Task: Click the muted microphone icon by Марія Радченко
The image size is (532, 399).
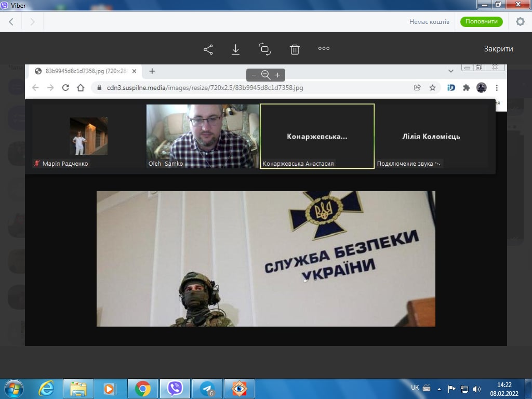Action: click(x=37, y=164)
